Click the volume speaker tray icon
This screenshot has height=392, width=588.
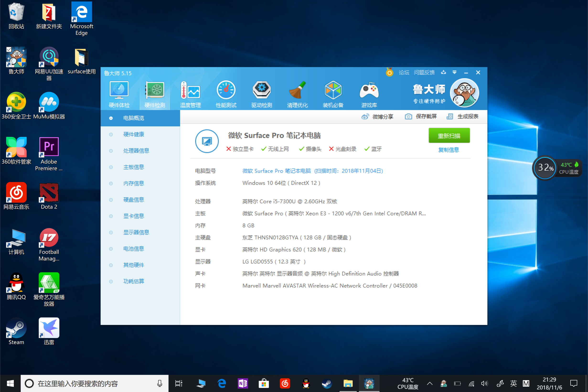click(484, 383)
